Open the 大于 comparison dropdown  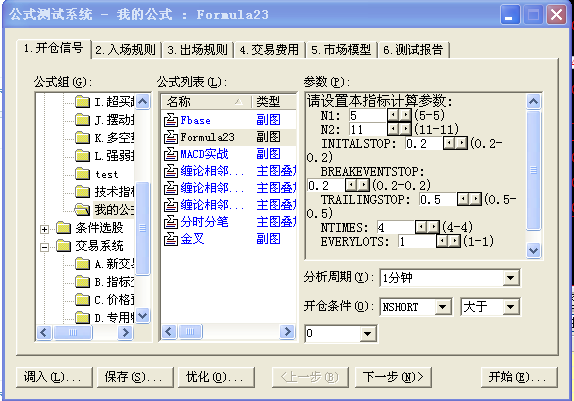(x=511, y=307)
